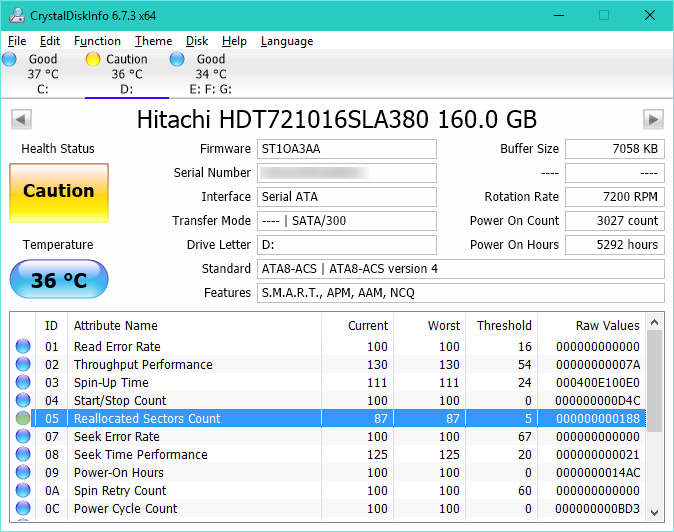Click the scroll up arrow of attribute list
Viewport: 674px width, 532px height.
654,322
